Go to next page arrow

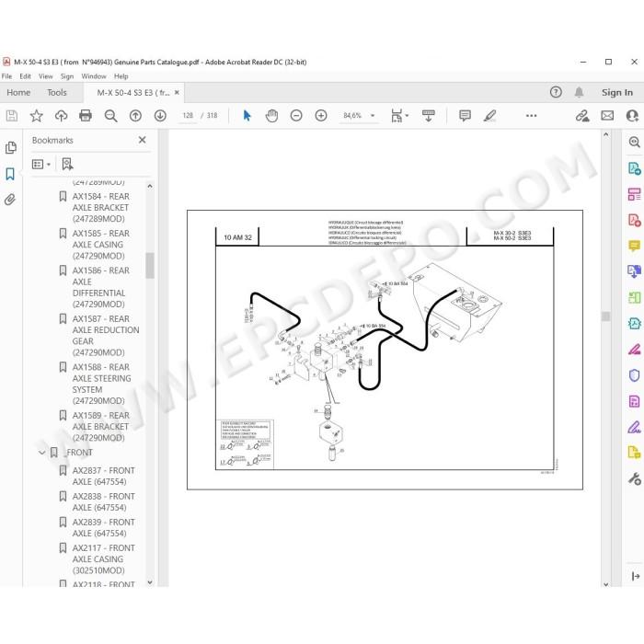[160, 115]
